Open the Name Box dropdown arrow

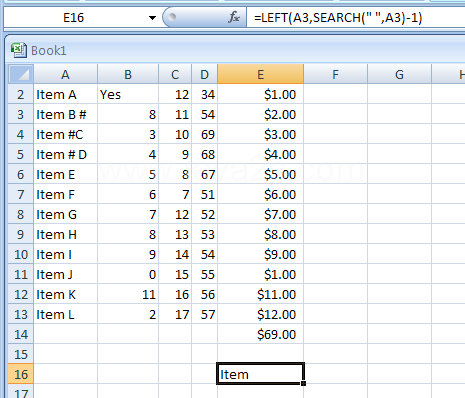(152, 18)
